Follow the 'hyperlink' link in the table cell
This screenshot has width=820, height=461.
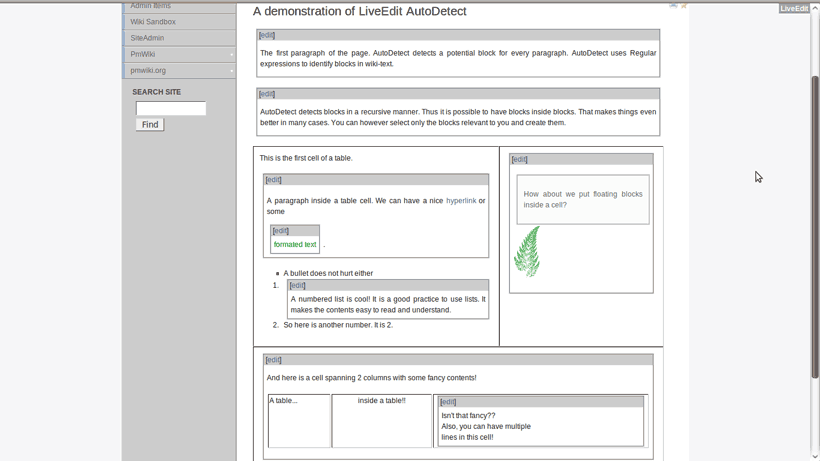[461, 201]
